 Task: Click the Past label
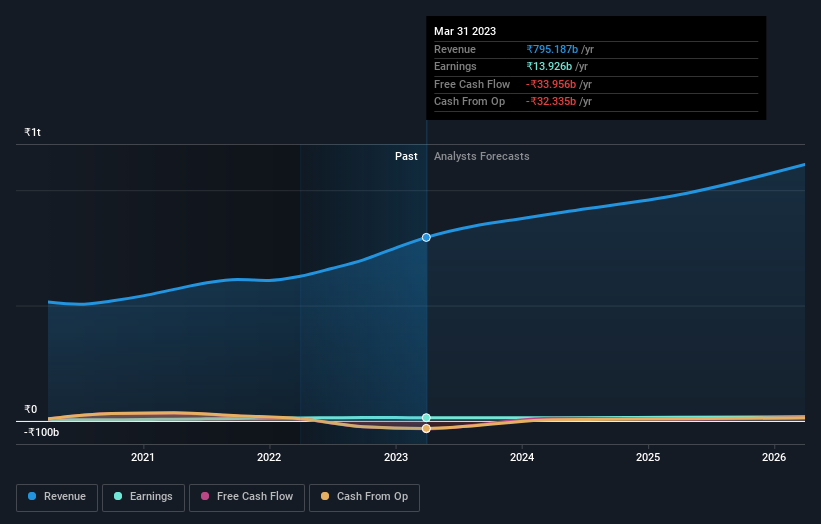coord(406,157)
